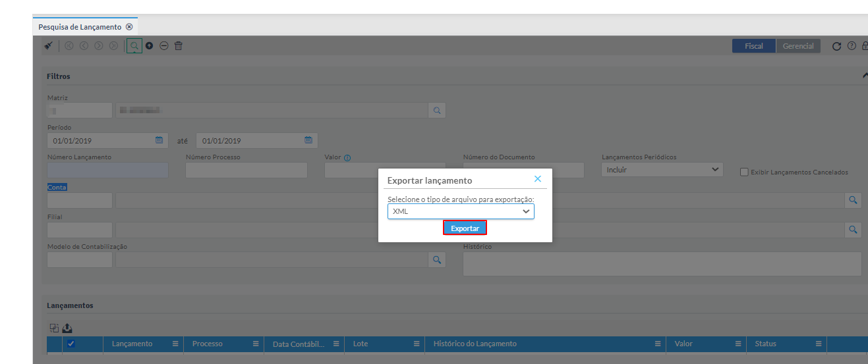The height and width of the screenshot is (364, 868).
Task: Switch to Fiscal mode
Action: coord(754,46)
